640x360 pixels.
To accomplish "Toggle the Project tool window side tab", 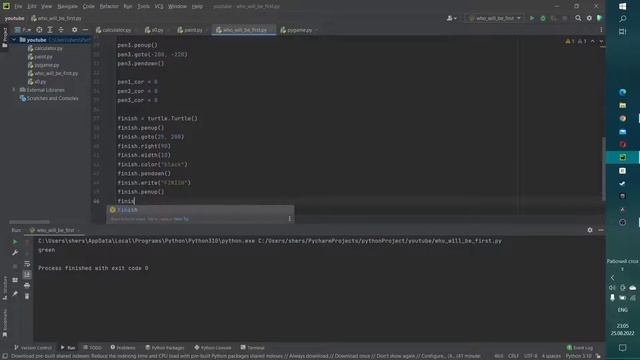I will coord(4,38).
